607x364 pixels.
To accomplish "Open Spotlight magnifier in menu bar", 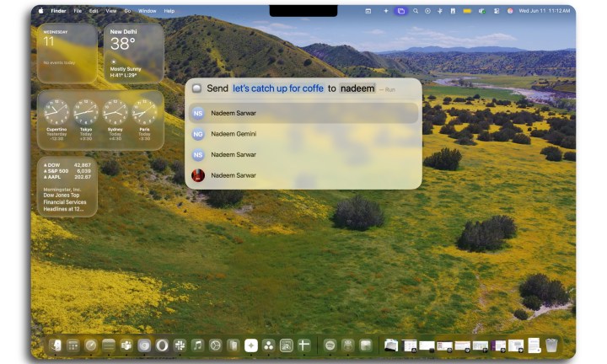I will (416, 11).
